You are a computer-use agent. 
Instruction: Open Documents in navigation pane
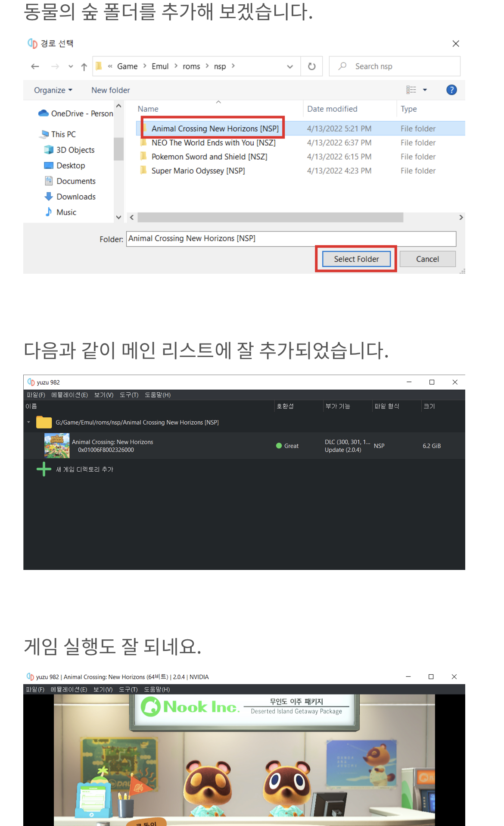[70, 181]
